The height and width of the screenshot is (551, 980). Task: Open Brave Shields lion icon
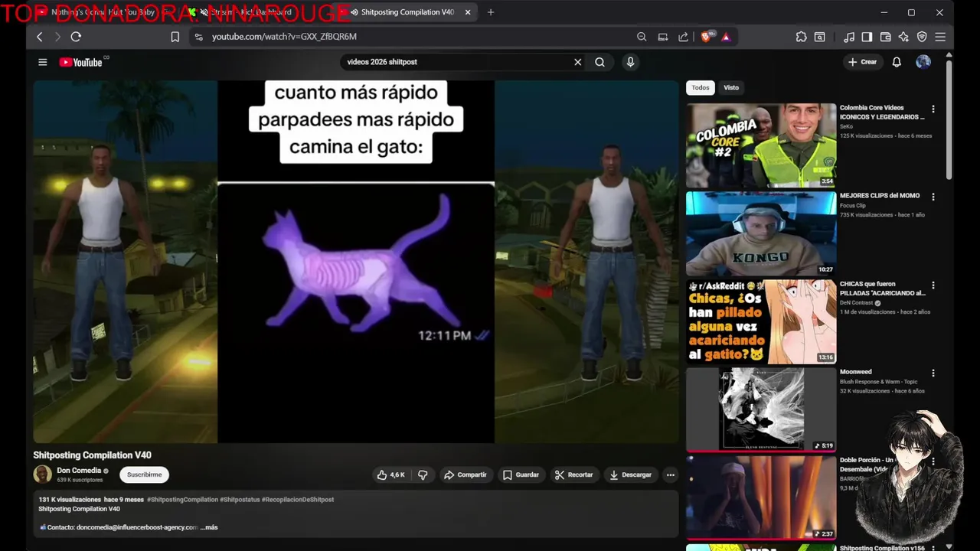pyautogui.click(x=707, y=37)
